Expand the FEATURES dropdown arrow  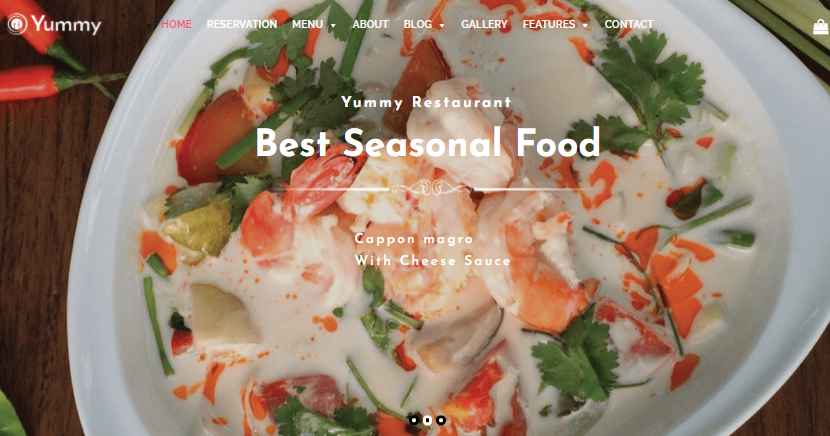coord(585,25)
